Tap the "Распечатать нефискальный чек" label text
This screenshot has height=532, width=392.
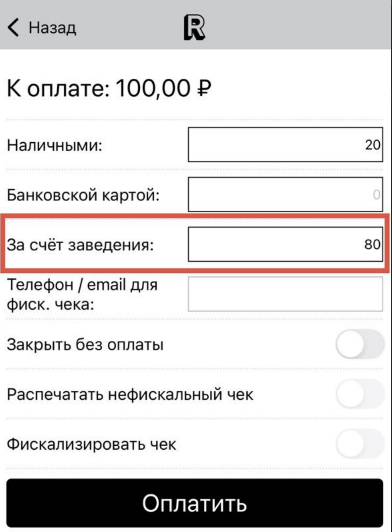130,394
